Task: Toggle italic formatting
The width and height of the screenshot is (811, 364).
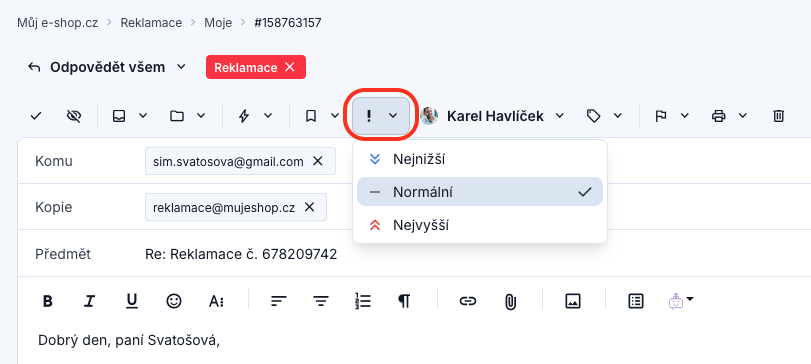Action: 90,301
